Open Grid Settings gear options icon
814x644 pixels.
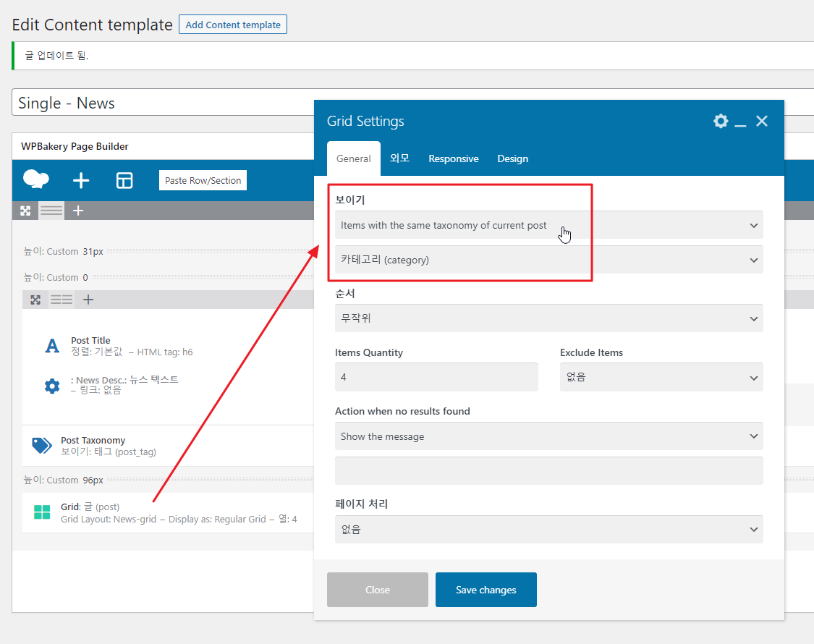point(721,121)
